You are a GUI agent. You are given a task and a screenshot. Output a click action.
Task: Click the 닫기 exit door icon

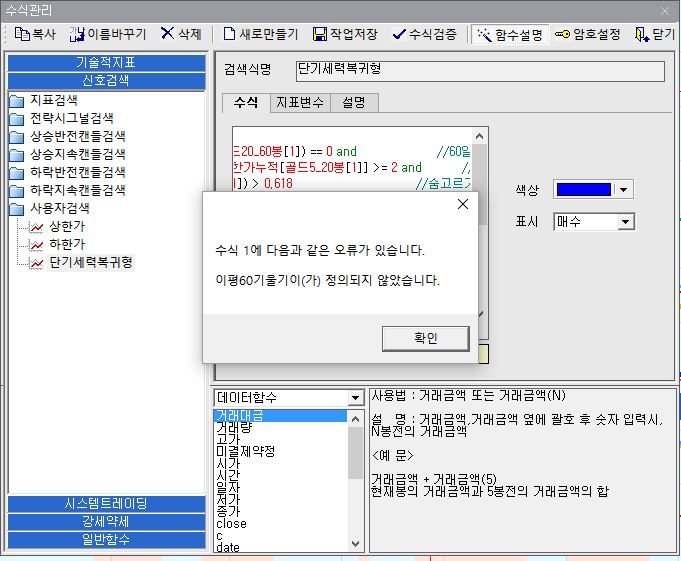[642, 34]
